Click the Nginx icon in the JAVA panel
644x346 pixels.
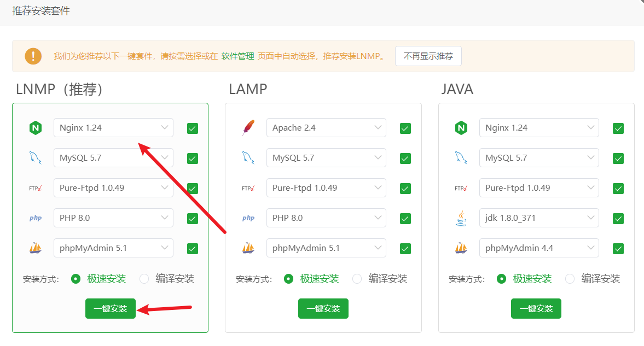tap(461, 128)
